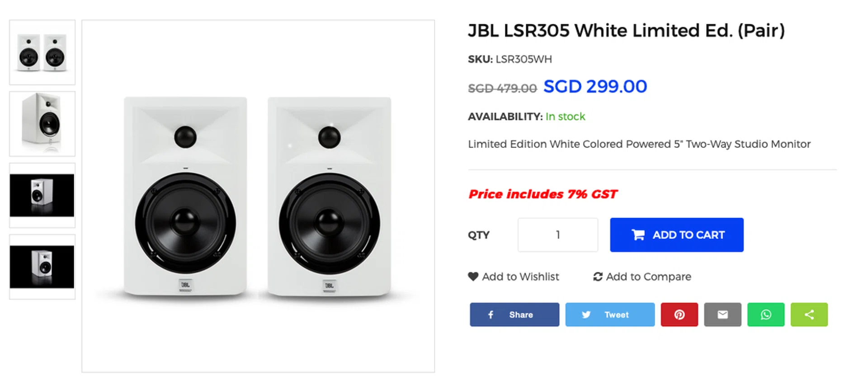Click the Pinterest share icon
868x389 pixels.
(679, 314)
